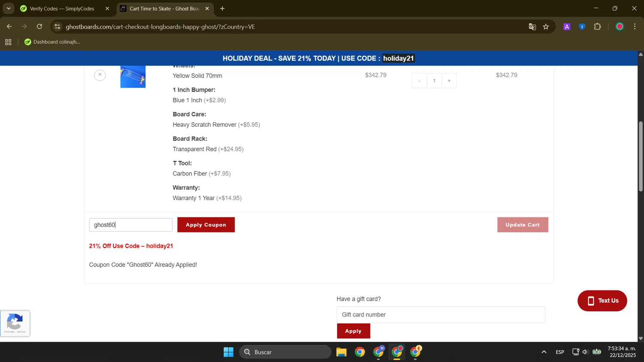Open the first Chrome taskbar icon
The height and width of the screenshot is (362, 644).
[360, 352]
